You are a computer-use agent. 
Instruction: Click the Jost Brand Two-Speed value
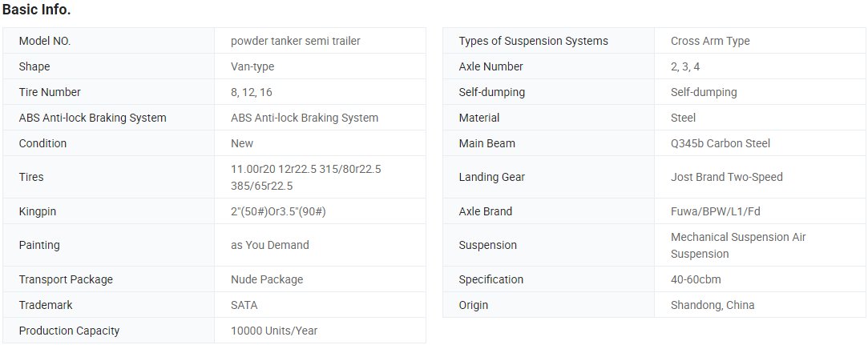tap(727, 177)
